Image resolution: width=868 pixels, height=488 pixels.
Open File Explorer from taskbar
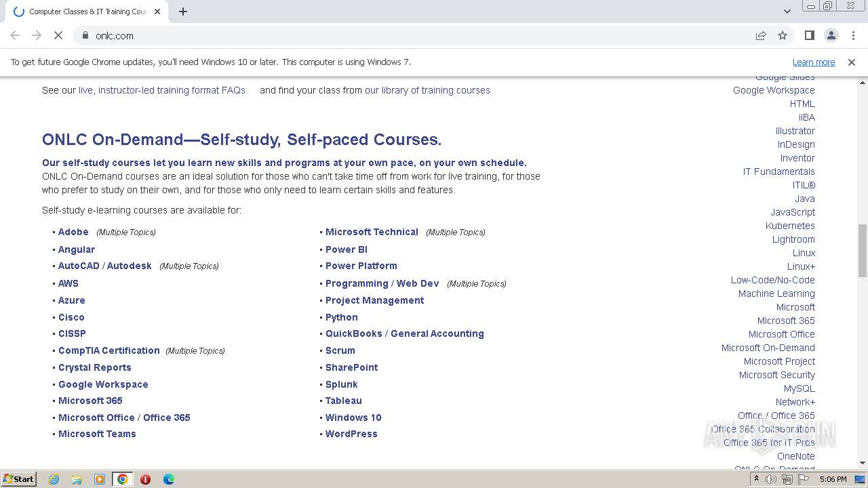pyautogui.click(x=77, y=479)
